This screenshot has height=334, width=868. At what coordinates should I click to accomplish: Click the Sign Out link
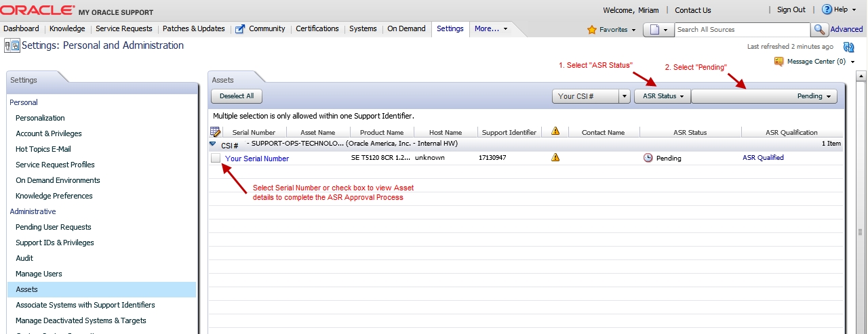tap(791, 10)
